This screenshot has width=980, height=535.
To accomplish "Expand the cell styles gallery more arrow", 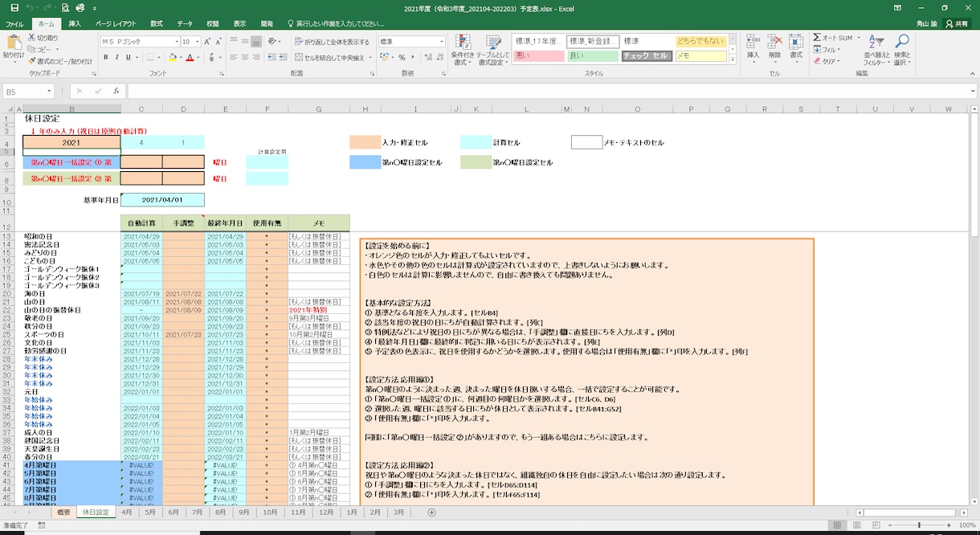I will (732, 58).
